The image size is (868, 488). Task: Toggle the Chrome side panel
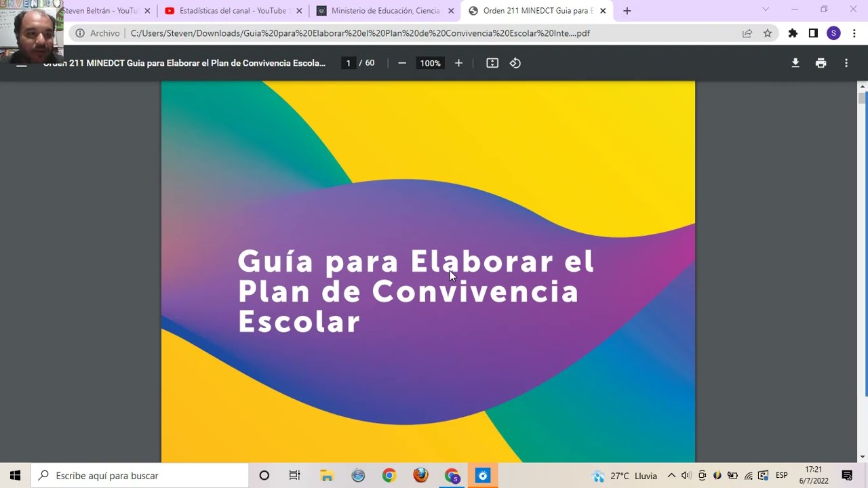tap(813, 33)
